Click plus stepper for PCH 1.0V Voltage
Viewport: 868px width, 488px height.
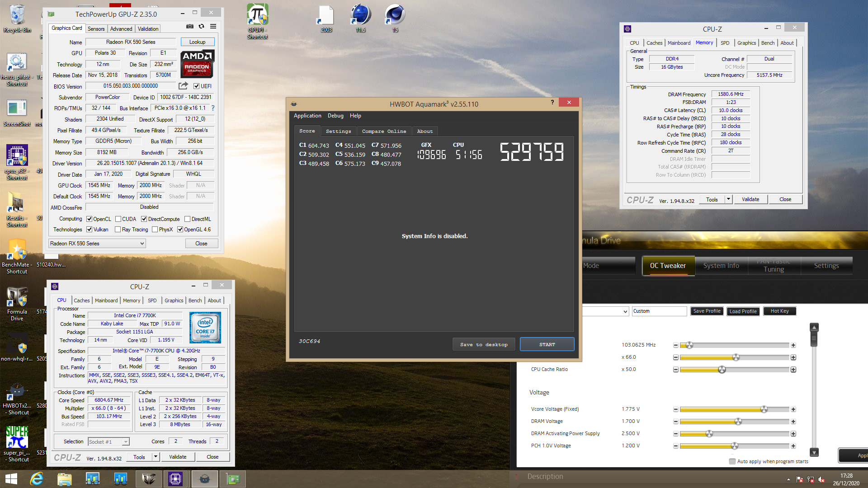(793, 446)
